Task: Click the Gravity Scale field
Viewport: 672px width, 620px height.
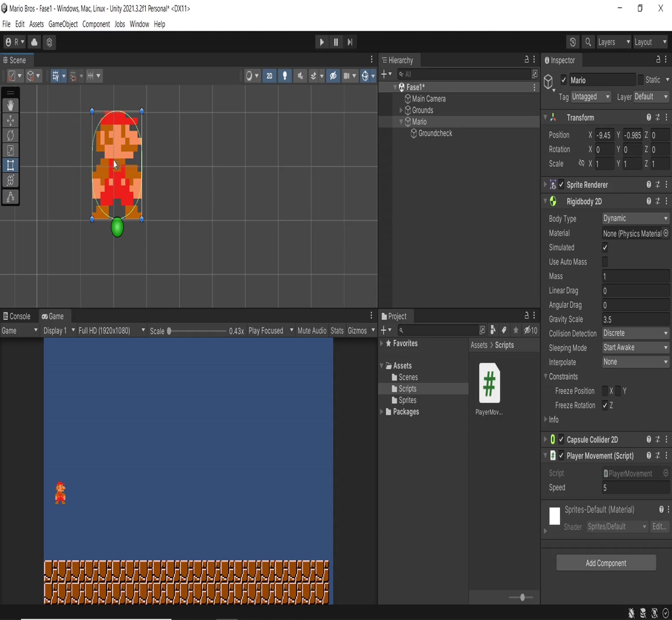Action: (x=636, y=319)
